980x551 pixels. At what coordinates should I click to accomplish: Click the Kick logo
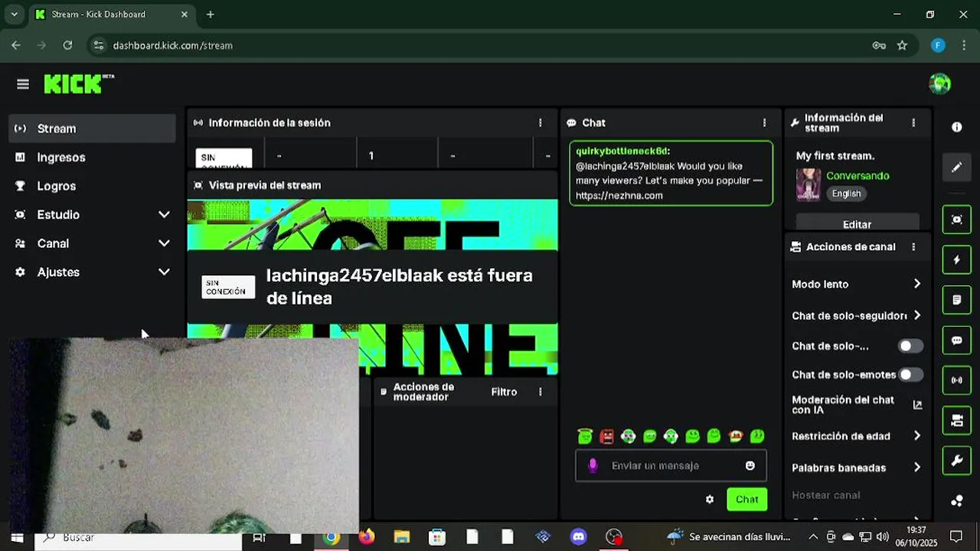(78, 83)
